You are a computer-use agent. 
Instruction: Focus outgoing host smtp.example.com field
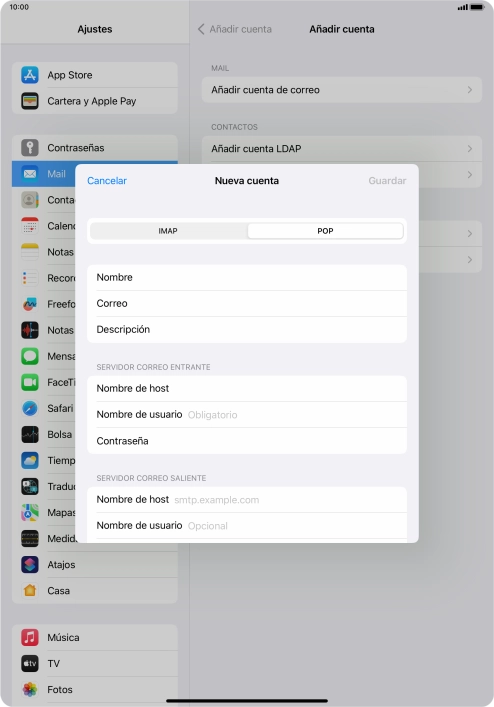247,499
